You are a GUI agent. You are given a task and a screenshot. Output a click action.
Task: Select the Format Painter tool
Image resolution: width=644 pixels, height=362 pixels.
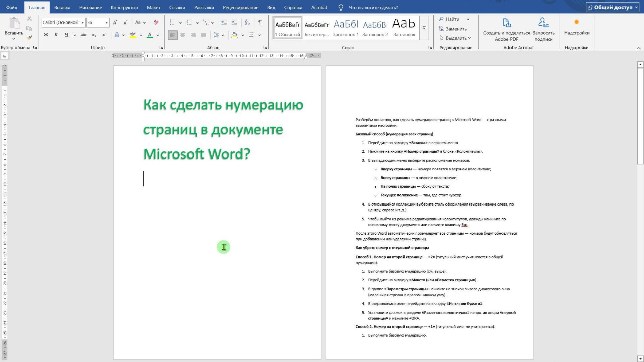[30, 38]
